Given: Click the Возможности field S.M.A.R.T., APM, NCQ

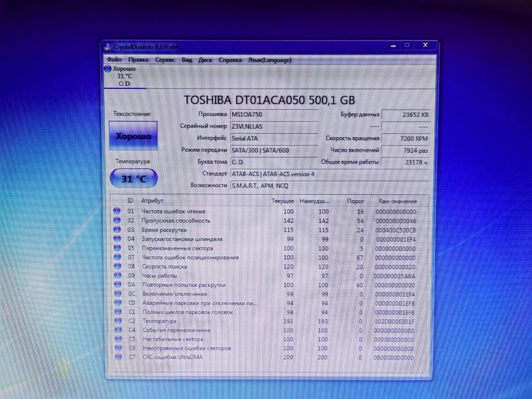Looking at the screenshot, I should point(329,185).
